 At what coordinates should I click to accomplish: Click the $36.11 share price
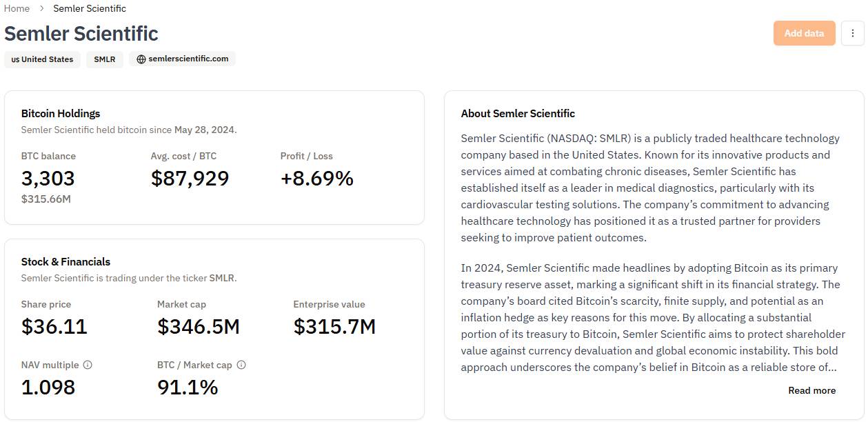pyautogui.click(x=54, y=326)
